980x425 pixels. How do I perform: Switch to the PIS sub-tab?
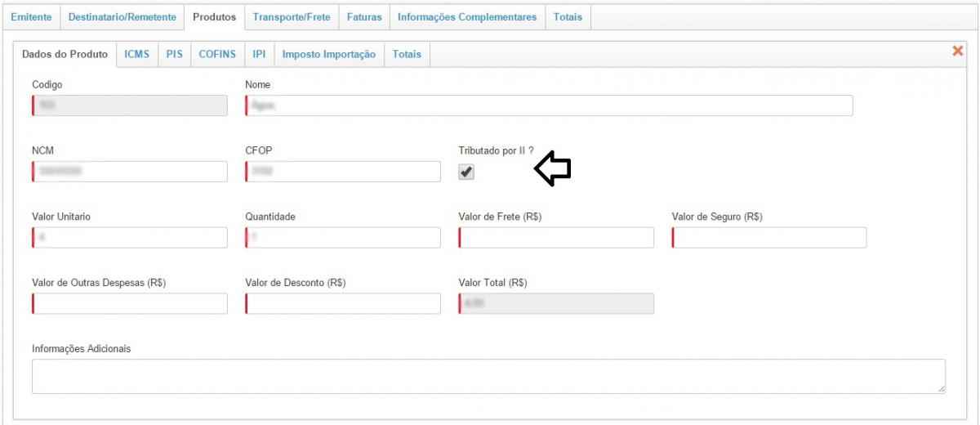click(175, 54)
